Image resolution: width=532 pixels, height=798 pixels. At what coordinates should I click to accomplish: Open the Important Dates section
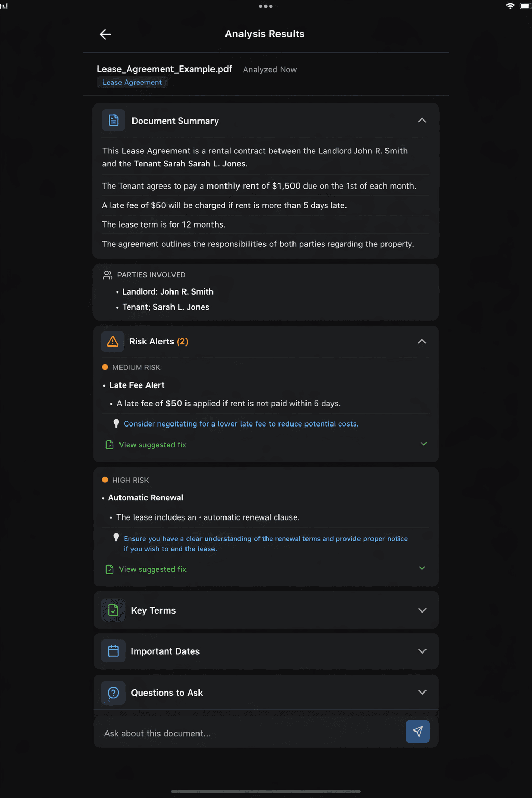422,651
